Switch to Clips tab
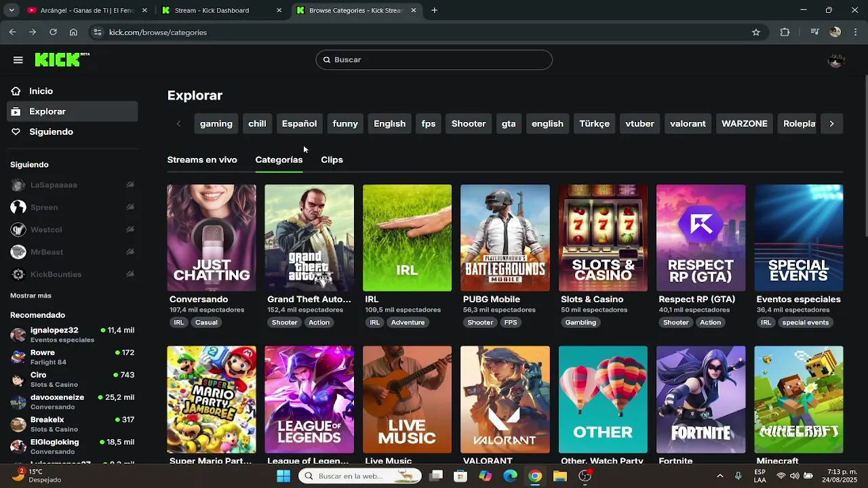 coord(332,160)
